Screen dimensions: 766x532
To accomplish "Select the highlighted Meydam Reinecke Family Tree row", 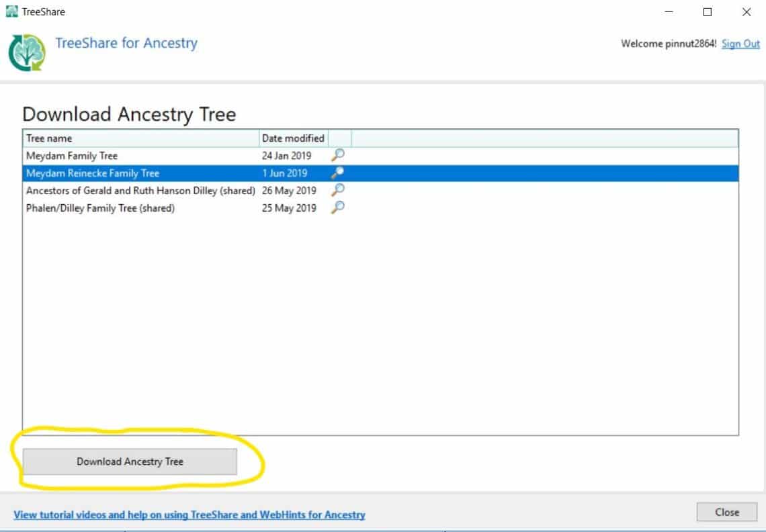I will point(134,173).
